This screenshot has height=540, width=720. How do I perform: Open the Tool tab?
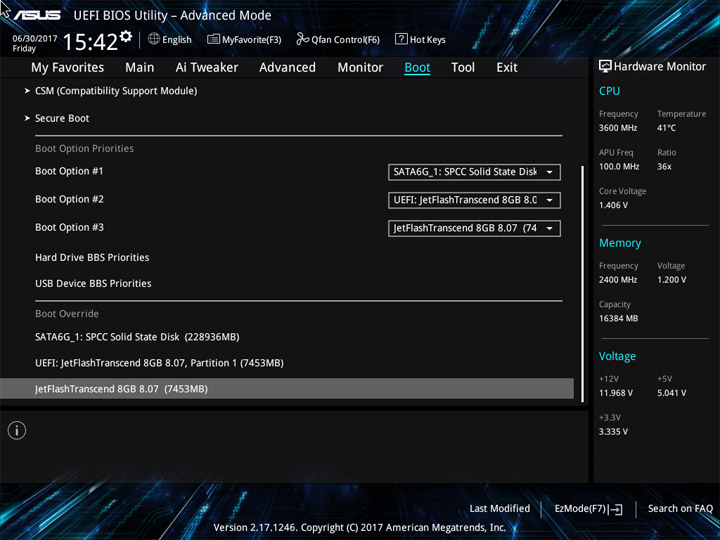tap(463, 68)
